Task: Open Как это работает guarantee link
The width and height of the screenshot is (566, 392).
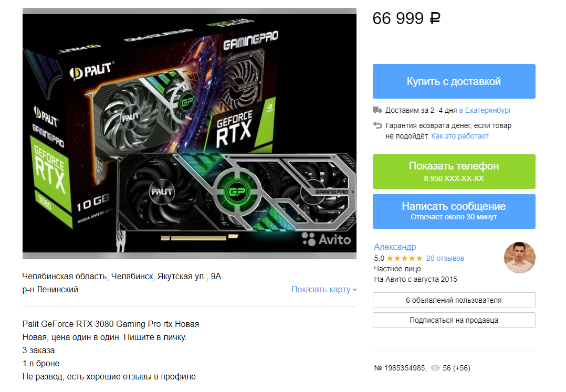Action: pyautogui.click(x=460, y=136)
